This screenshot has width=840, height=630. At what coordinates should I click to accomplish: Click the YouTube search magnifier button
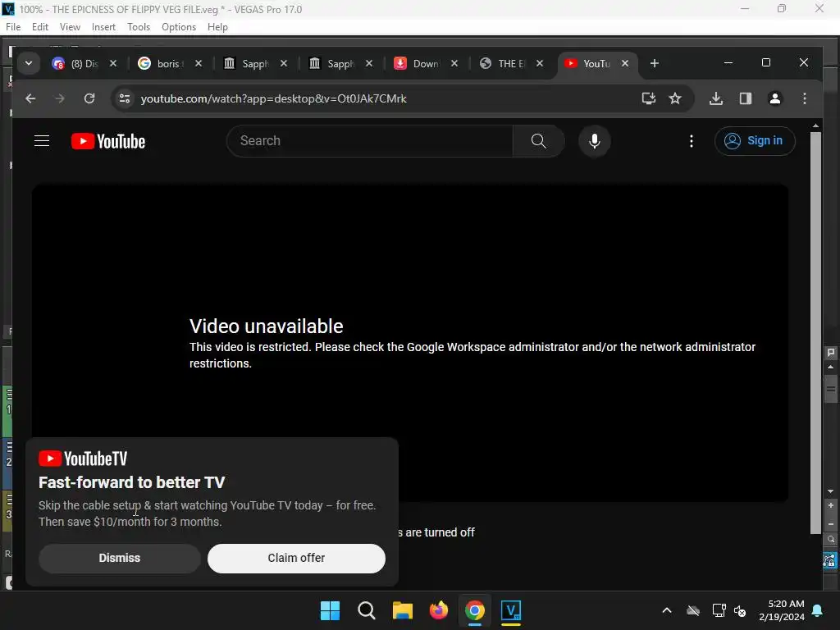(x=538, y=141)
